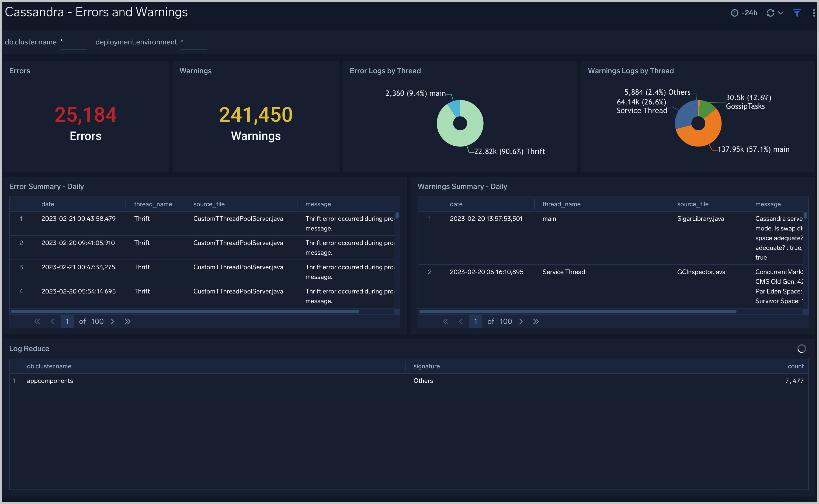Sort Error Summary by date column header
The height and width of the screenshot is (504, 819).
[48, 204]
